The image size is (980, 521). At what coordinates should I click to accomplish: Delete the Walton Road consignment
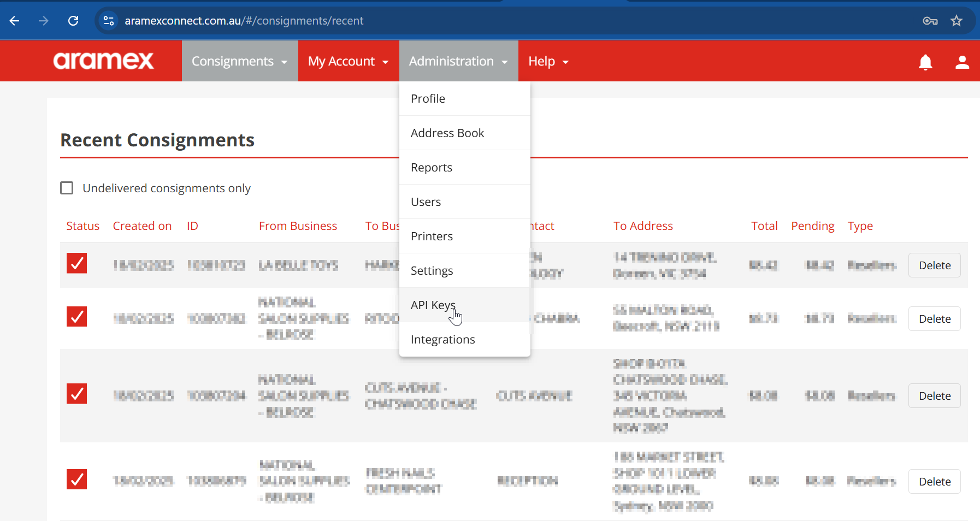pos(934,319)
